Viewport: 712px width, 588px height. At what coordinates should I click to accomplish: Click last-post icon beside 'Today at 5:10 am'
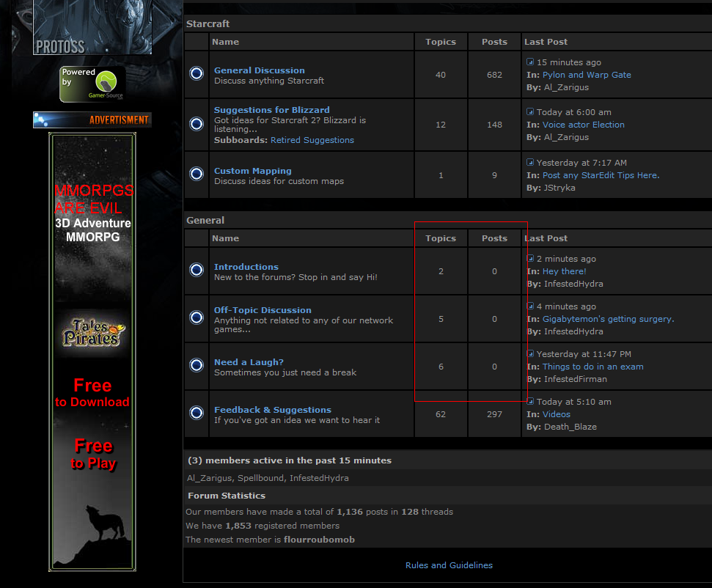(530, 401)
